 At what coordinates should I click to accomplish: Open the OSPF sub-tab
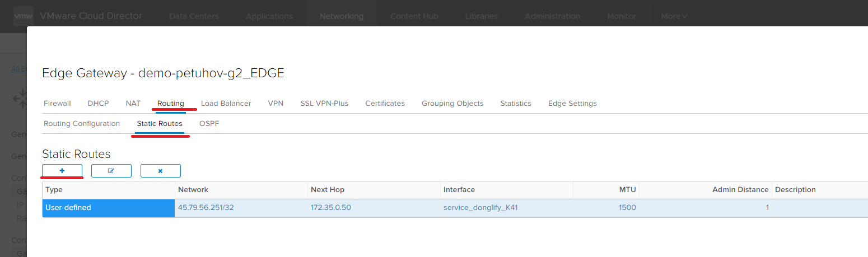click(x=209, y=124)
